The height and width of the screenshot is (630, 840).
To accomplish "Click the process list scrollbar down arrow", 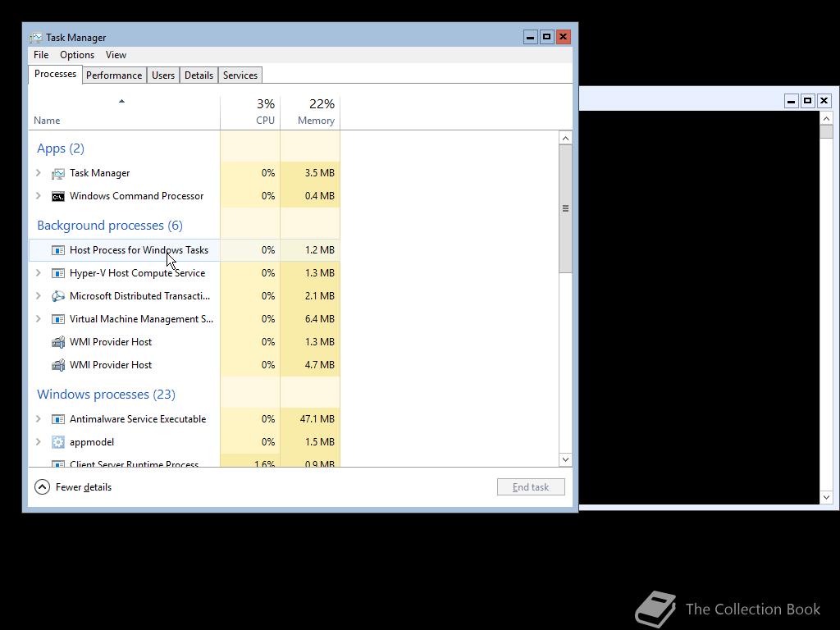I will pyautogui.click(x=565, y=459).
